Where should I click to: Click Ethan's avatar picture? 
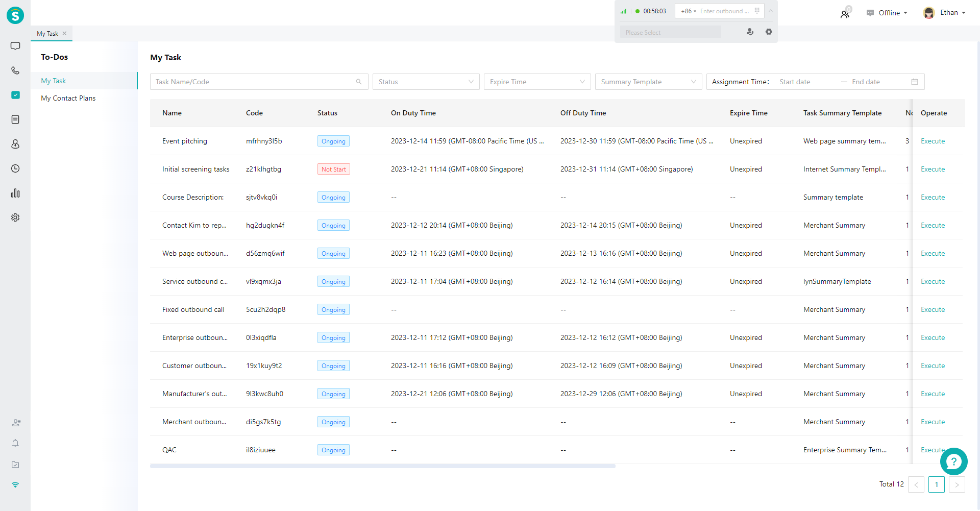click(929, 13)
